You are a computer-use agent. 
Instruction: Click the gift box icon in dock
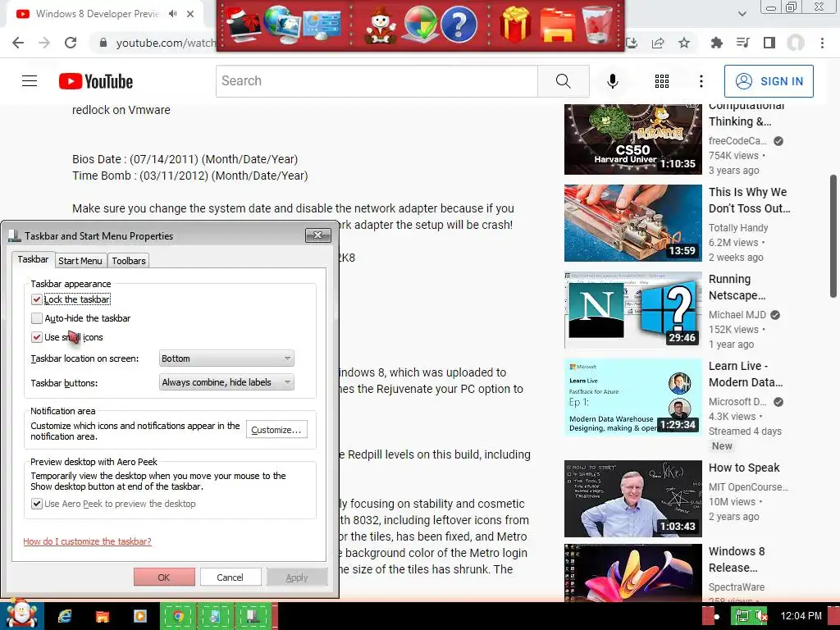coord(515,25)
